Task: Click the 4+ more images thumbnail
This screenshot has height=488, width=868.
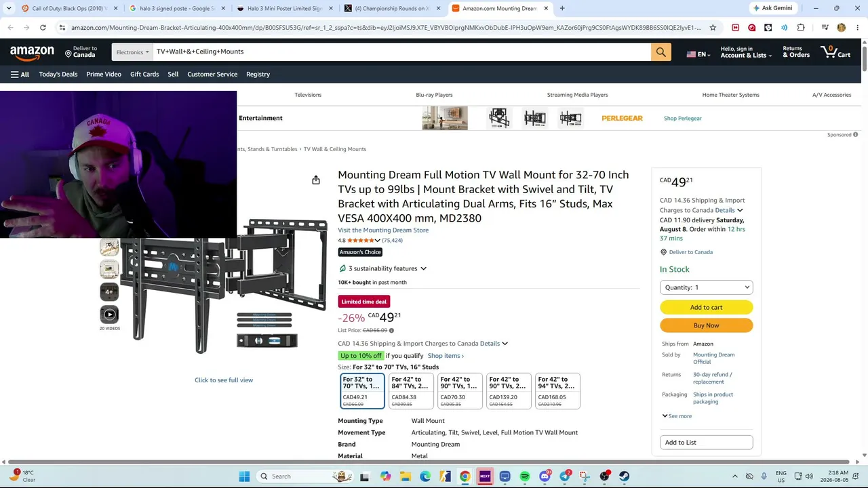Action: tap(109, 292)
